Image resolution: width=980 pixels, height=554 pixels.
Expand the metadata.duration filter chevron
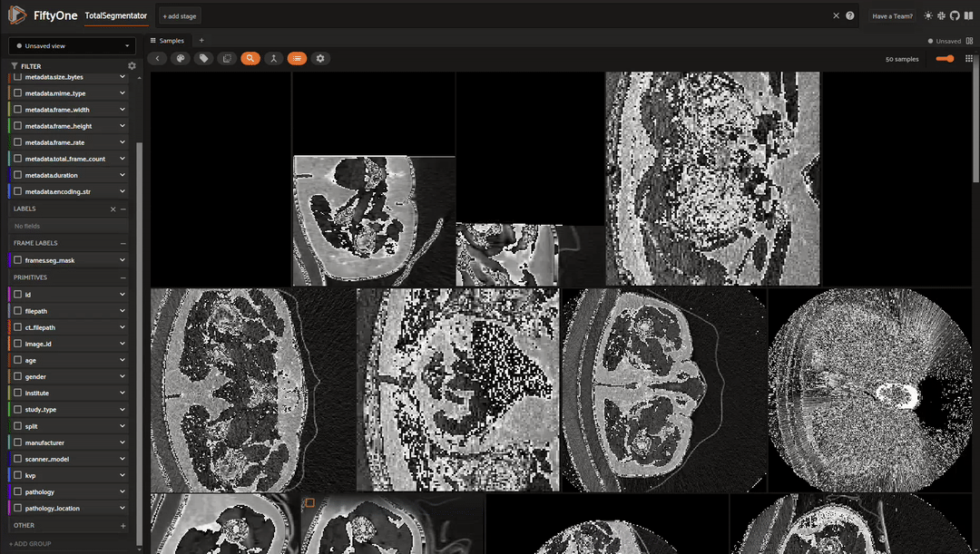coord(122,175)
